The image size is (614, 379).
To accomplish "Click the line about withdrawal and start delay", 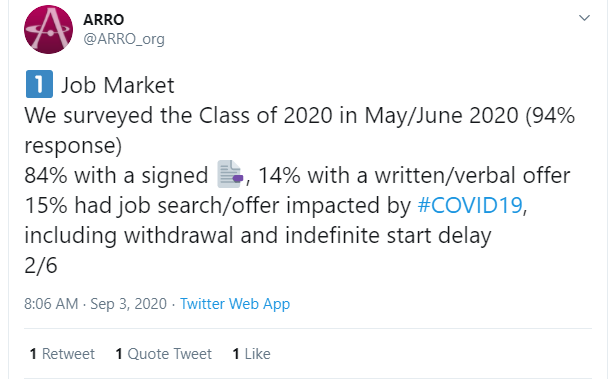I will click(258, 236).
